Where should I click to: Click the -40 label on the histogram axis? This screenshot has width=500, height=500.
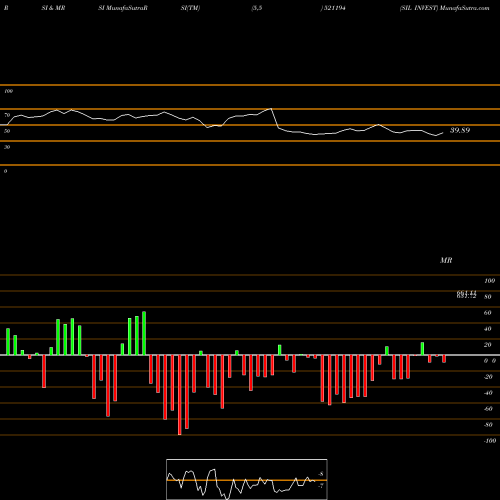click(488, 393)
